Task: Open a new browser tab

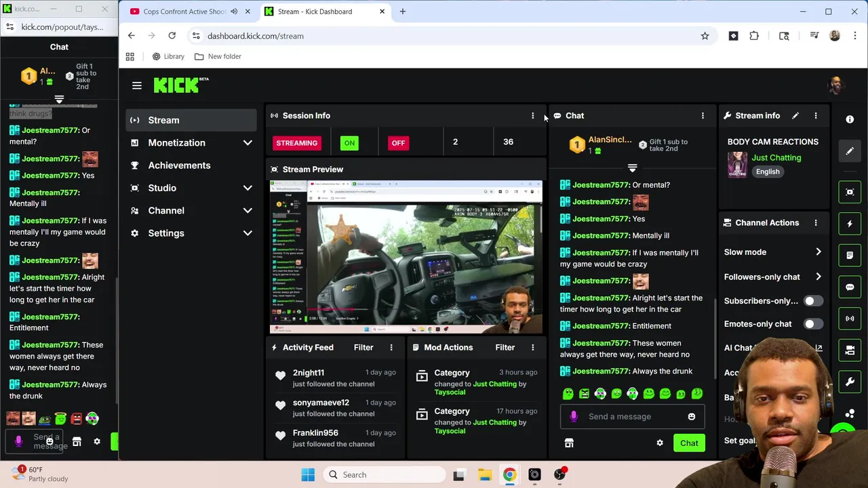Action: (x=403, y=12)
